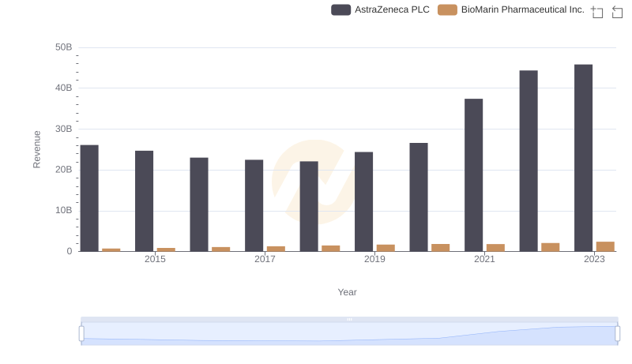This screenshot has height=364, width=632.
Task: Click AstraZeneca bar for 2014
Action: point(89,198)
